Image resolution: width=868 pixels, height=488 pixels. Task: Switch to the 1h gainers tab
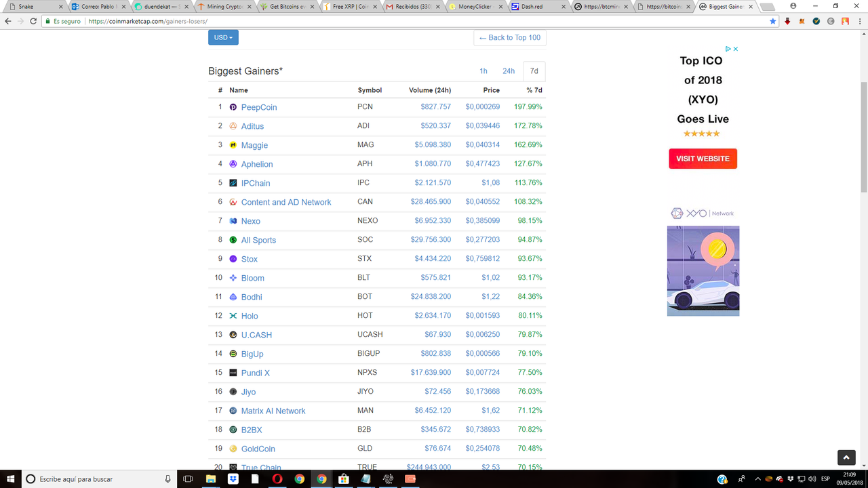pos(484,71)
